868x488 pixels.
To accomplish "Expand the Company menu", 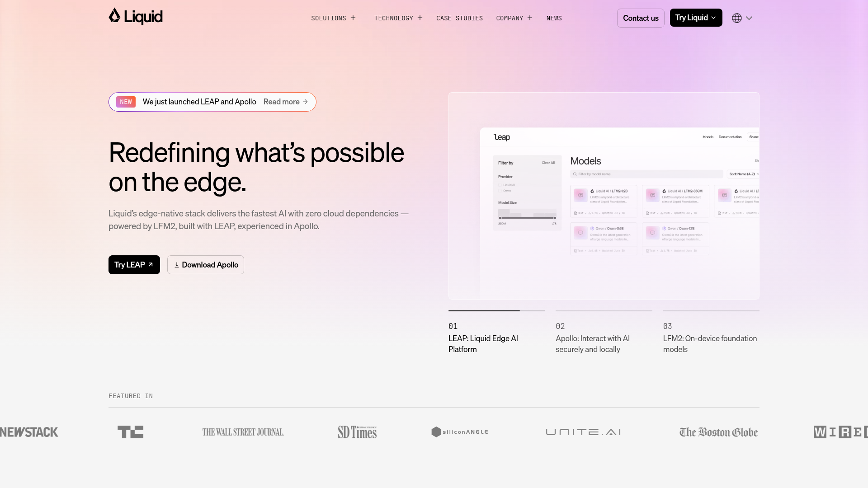I will 514,18.
